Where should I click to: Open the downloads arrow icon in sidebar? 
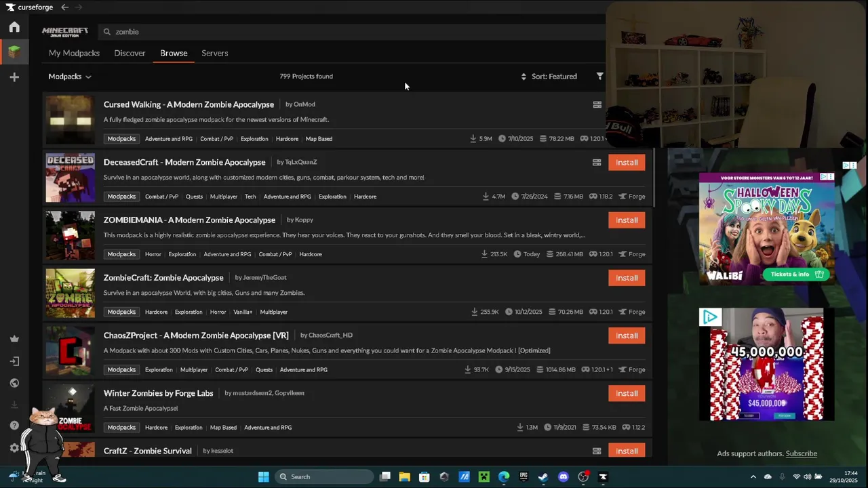14,405
